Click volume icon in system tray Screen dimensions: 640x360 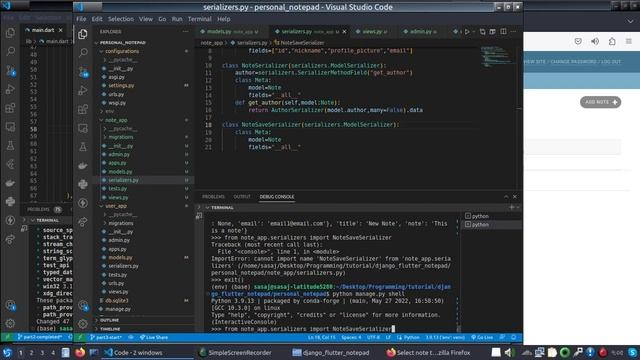(x=508, y=352)
